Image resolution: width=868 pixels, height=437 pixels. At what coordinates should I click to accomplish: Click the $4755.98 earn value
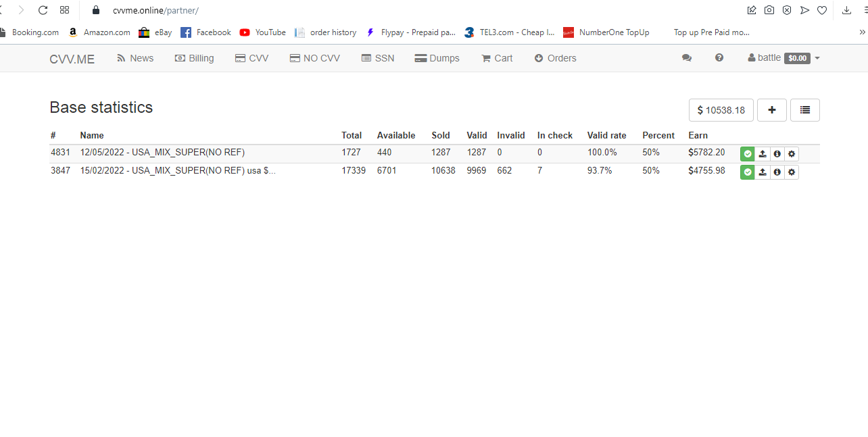point(706,171)
